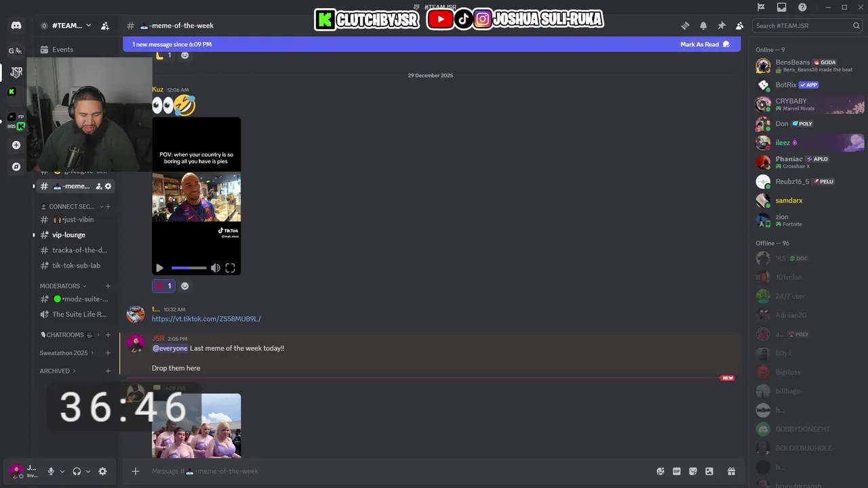Open Kuz's username in message
Viewport: 868px width, 488px height.
point(157,89)
